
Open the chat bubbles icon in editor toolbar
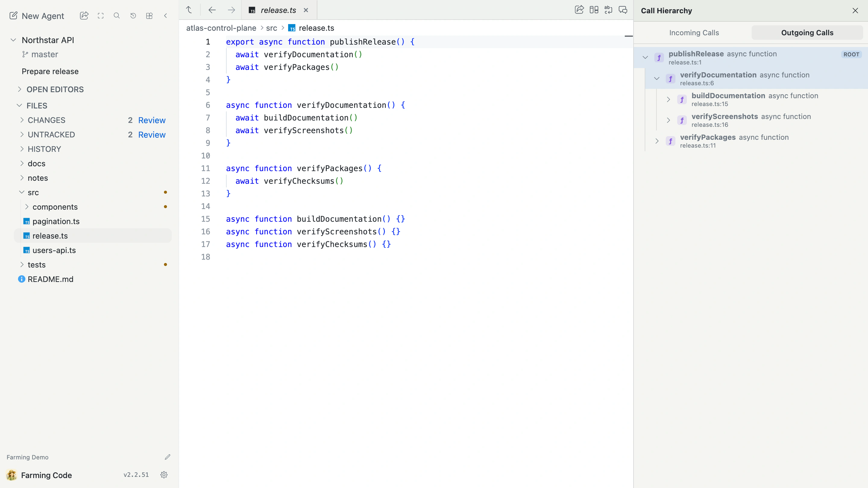623,10
